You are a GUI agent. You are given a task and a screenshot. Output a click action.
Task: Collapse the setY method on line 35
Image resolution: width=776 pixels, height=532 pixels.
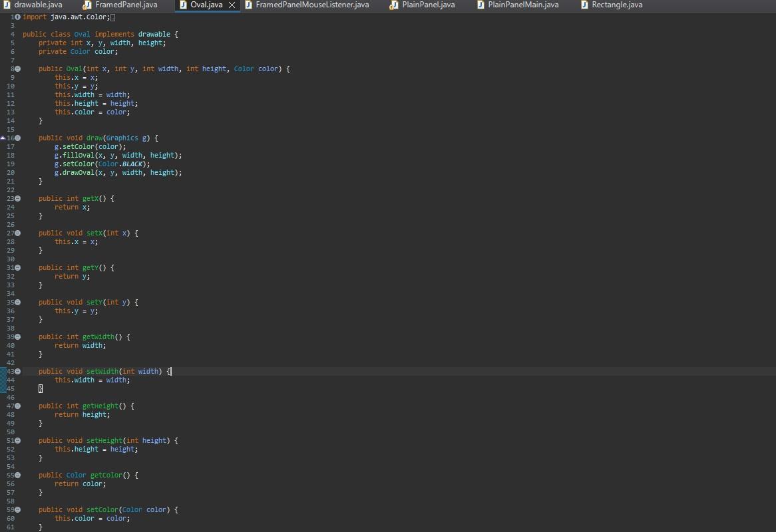point(18,302)
